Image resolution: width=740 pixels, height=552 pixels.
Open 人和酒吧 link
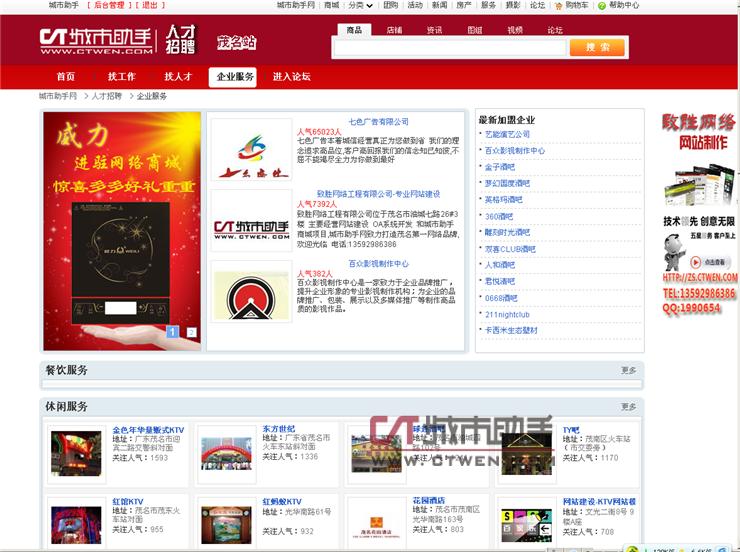[x=500, y=265]
